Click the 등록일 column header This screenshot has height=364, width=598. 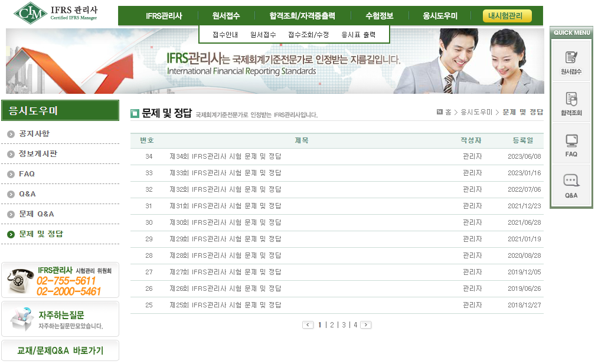(x=523, y=140)
